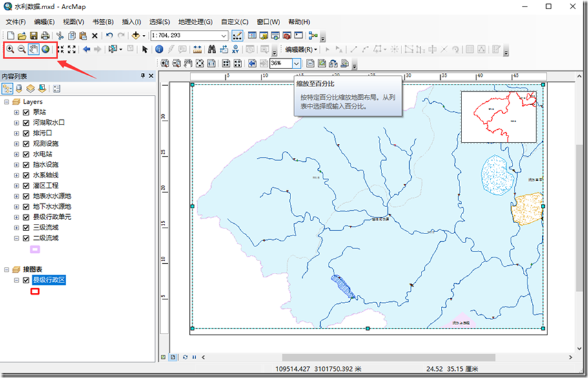Click the layout Zoom to 100% icon
The width and height of the screenshot is (588, 378).
tap(212, 63)
